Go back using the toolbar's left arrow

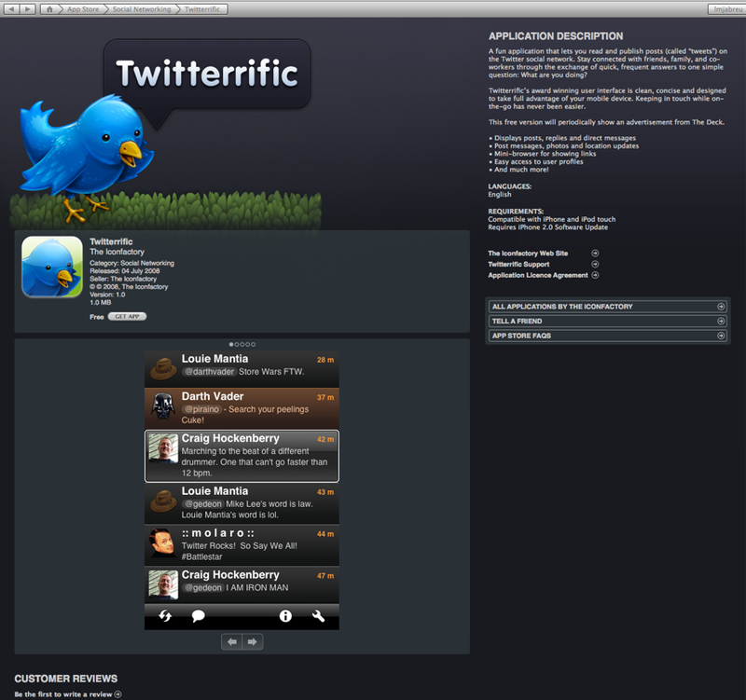coord(11,9)
